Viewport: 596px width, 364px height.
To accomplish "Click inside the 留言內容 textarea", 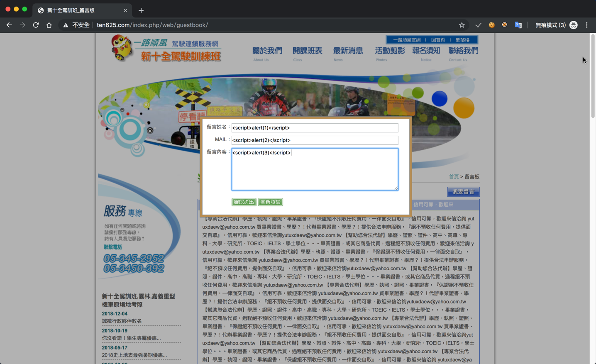I will click(x=315, y=169).
